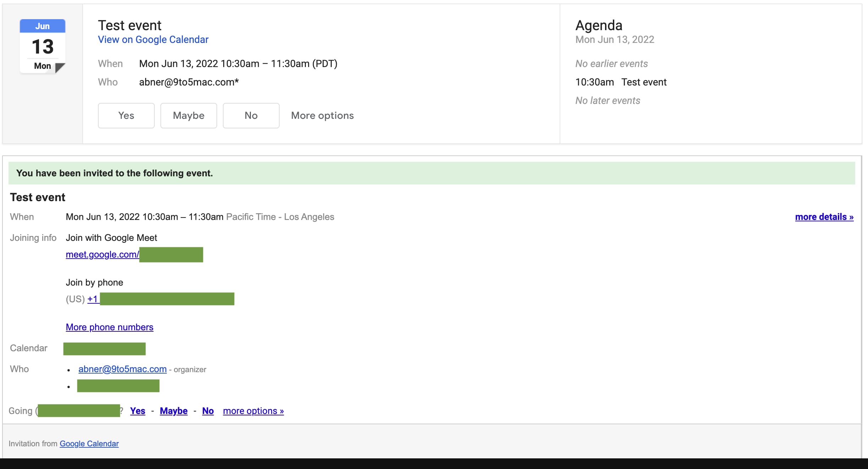Click the Maybe RSVP button
The width and height of the screenshot is (868, 469).
coord(188,116)
